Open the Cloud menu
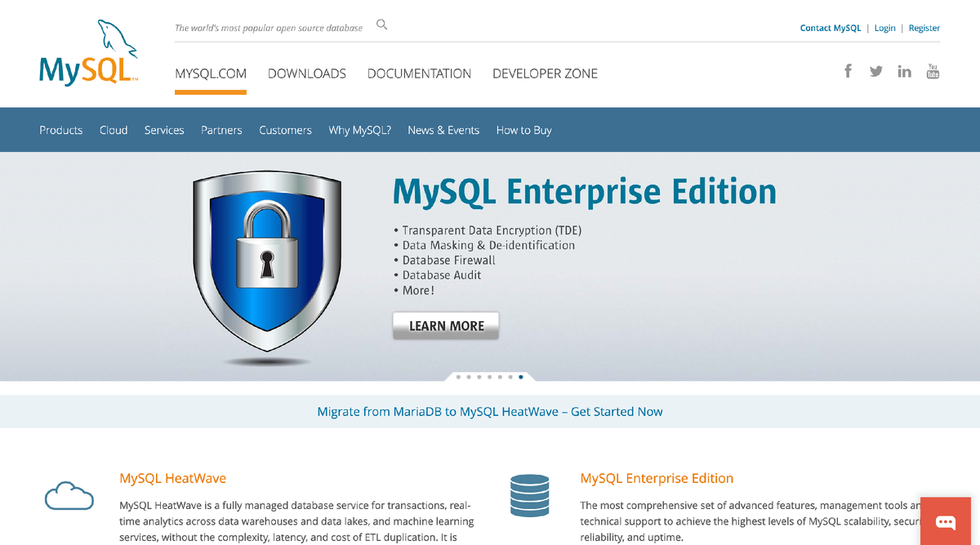The width and height of the screenshot is (980, 545). [x=114, y=130]
